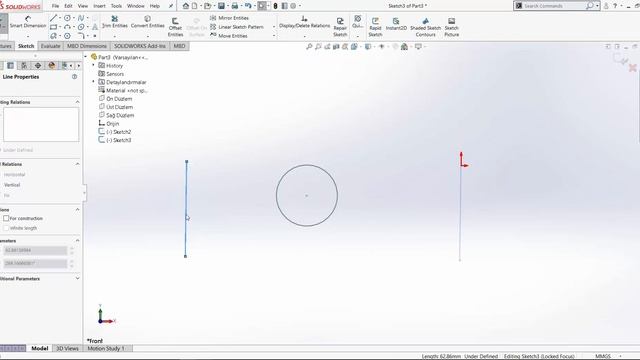Open the Display Manager panel tab
The height and width of the screenshot is (360, 640).
51,65
